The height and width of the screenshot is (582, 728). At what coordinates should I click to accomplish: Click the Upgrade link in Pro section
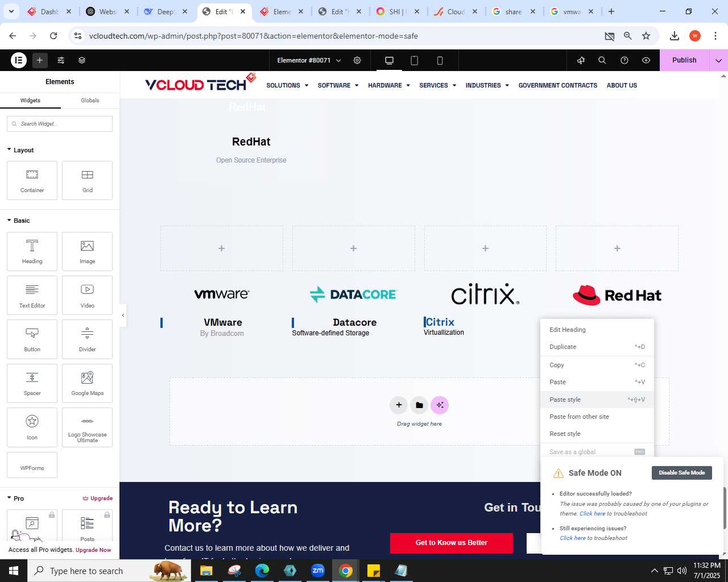click(98, 498)
